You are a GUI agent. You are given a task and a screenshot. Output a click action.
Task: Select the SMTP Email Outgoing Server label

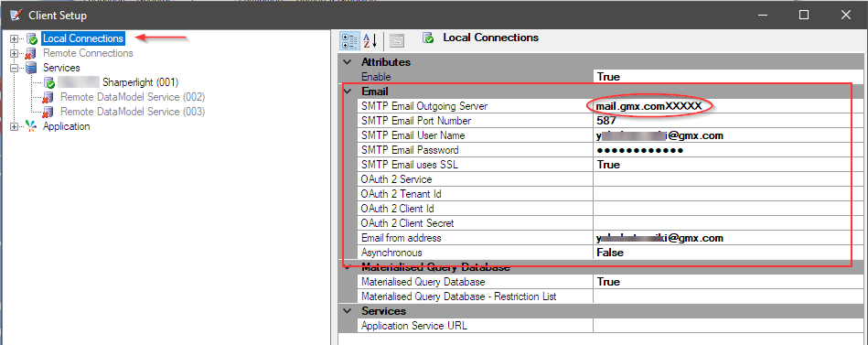(424, 106)
